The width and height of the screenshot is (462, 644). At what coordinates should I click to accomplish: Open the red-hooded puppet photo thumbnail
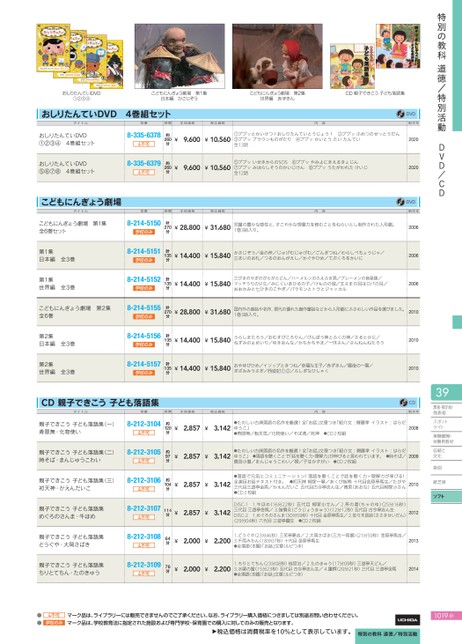(x=277, y=56)
